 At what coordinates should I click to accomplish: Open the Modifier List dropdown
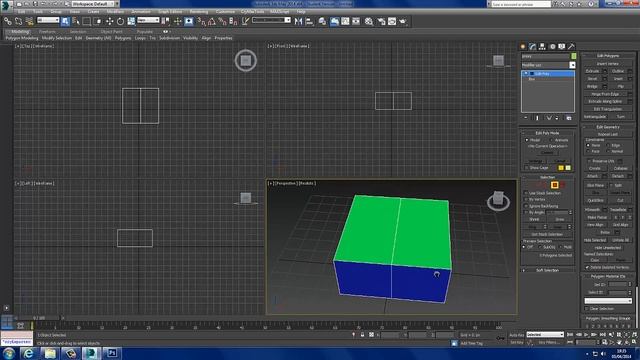548,65
